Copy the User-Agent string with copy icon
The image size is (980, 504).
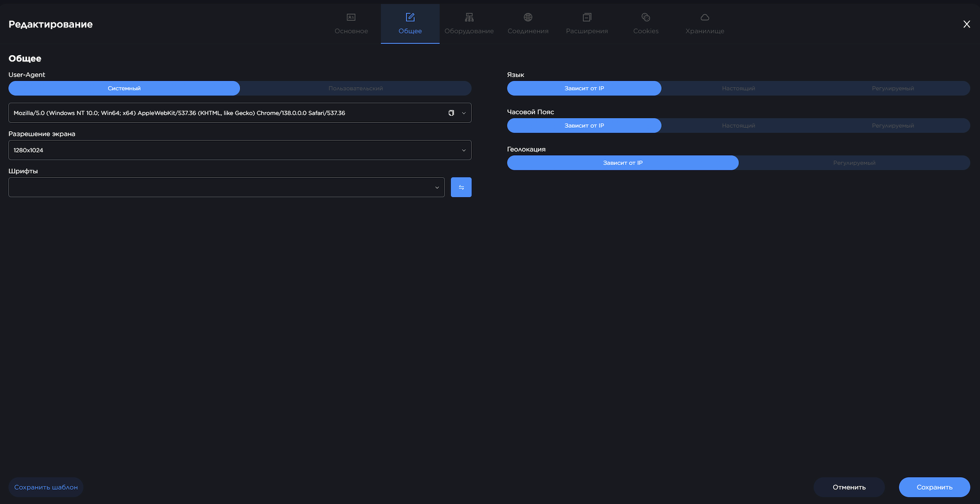pos(451,113)
